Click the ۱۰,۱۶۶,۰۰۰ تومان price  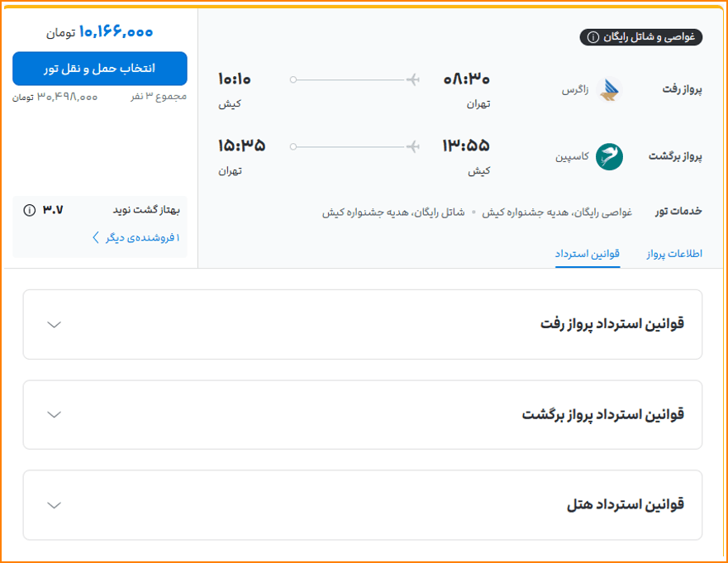click(x=100, y=32)
